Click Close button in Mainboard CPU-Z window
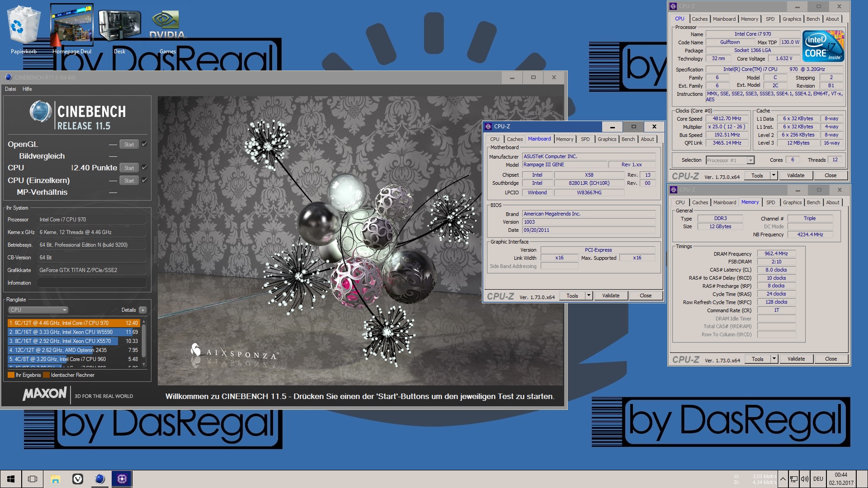 pyautogui.click(x=646, y=296)
